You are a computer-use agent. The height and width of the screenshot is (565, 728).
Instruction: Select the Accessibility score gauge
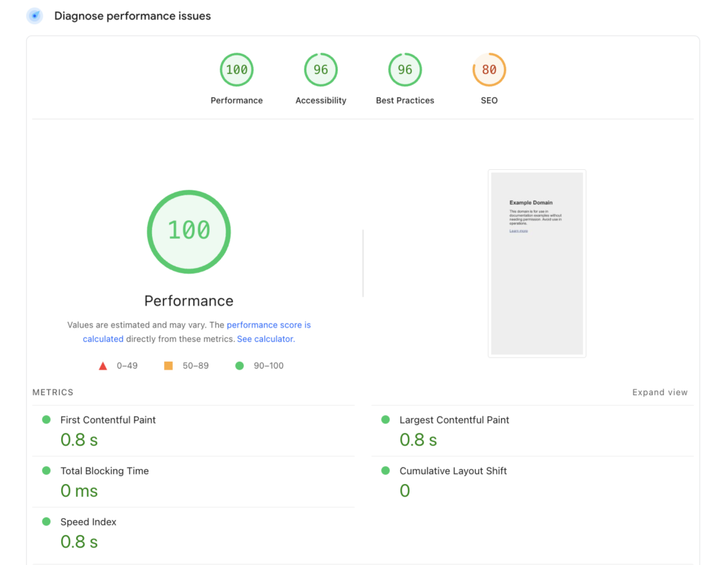tap(321, 70)
